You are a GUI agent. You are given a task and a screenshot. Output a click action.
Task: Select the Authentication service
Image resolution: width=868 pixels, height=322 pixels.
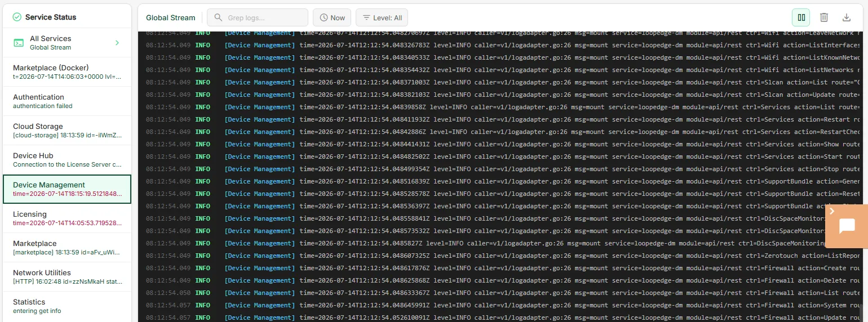coord(67,101)
